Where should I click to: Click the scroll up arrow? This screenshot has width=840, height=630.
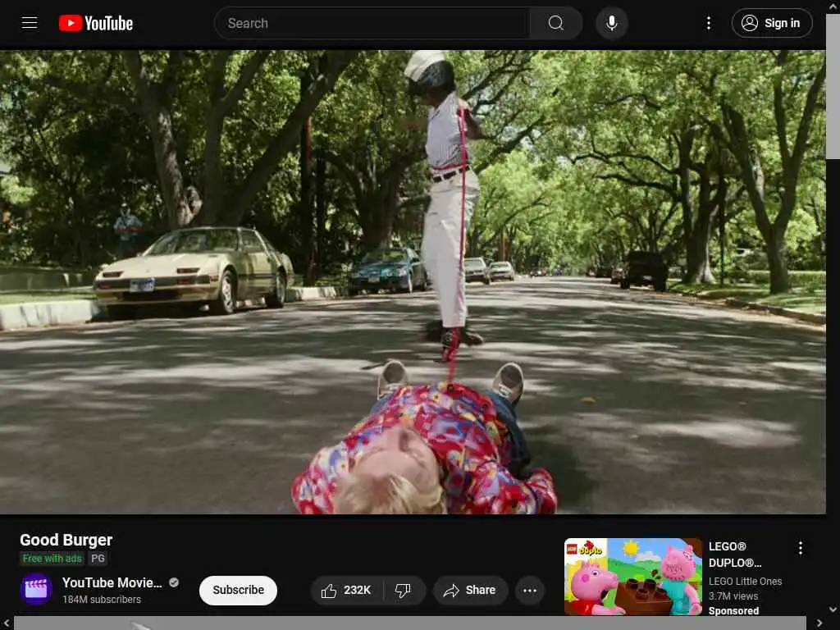click(x=833, y=6)
